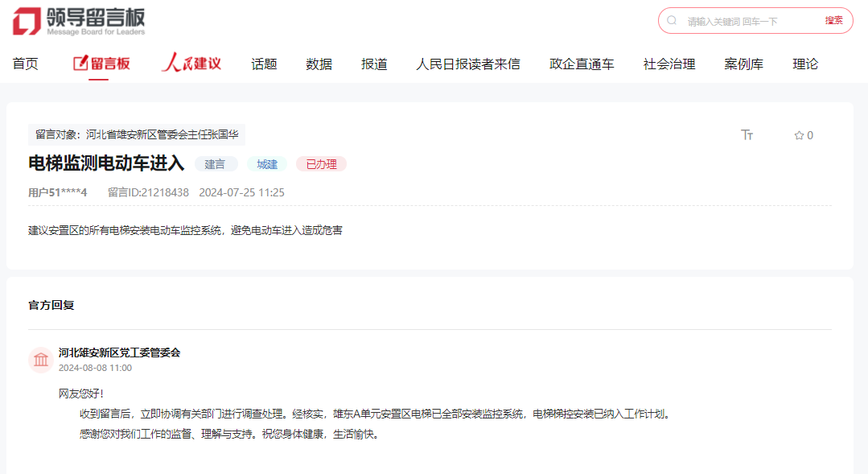Focus the keyword search input field

[x=748, y=21]
